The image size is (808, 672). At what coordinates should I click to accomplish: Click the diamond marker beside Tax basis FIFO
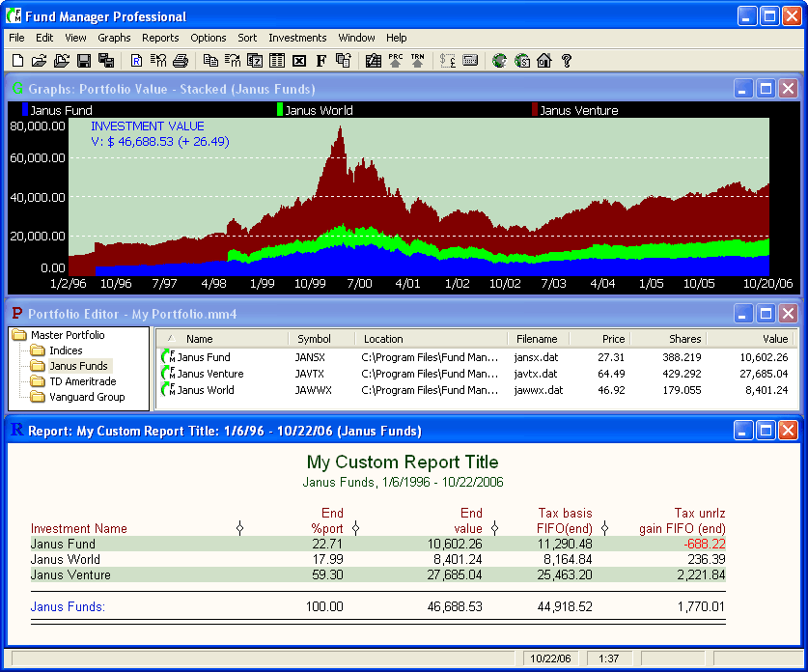pyautogui.click(x=605, y=528)
